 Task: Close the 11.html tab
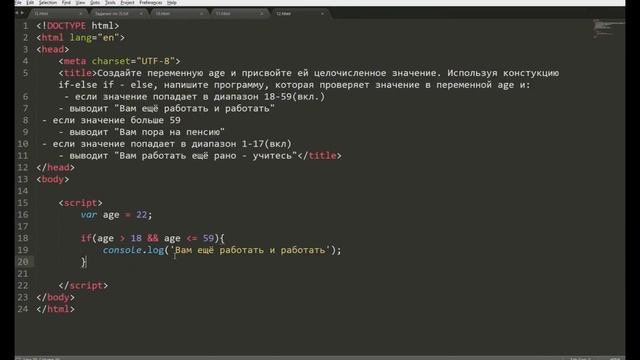pos(262,13)
